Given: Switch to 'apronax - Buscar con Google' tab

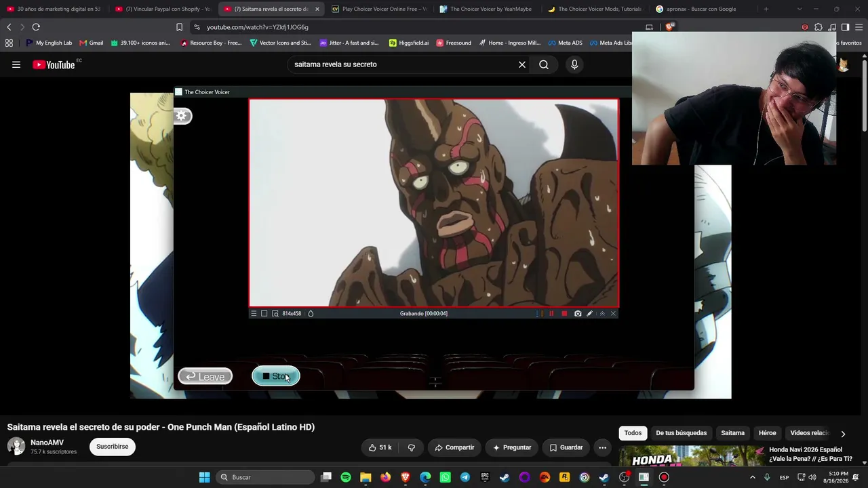Looking at the screenshot, I should tap(704, 9).
